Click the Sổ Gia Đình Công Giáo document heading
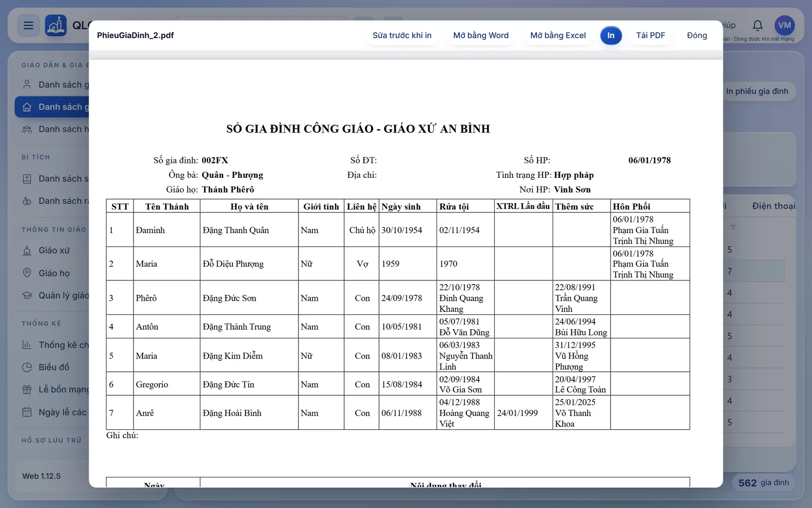The width and height of the screenshot is (812, 508). pos(358,129)
